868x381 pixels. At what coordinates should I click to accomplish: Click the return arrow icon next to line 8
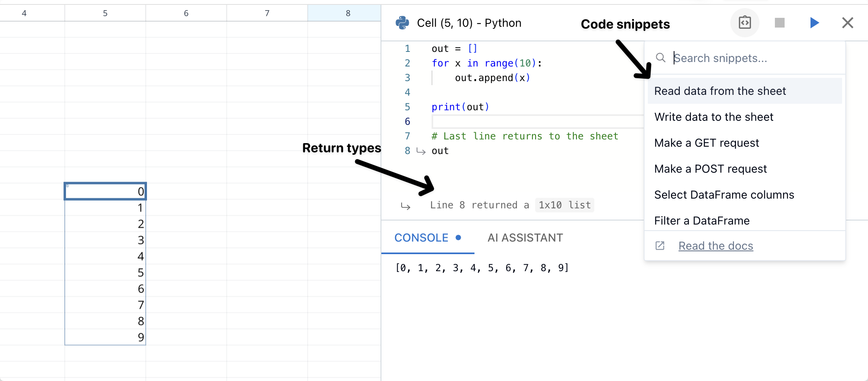(421, 152)
